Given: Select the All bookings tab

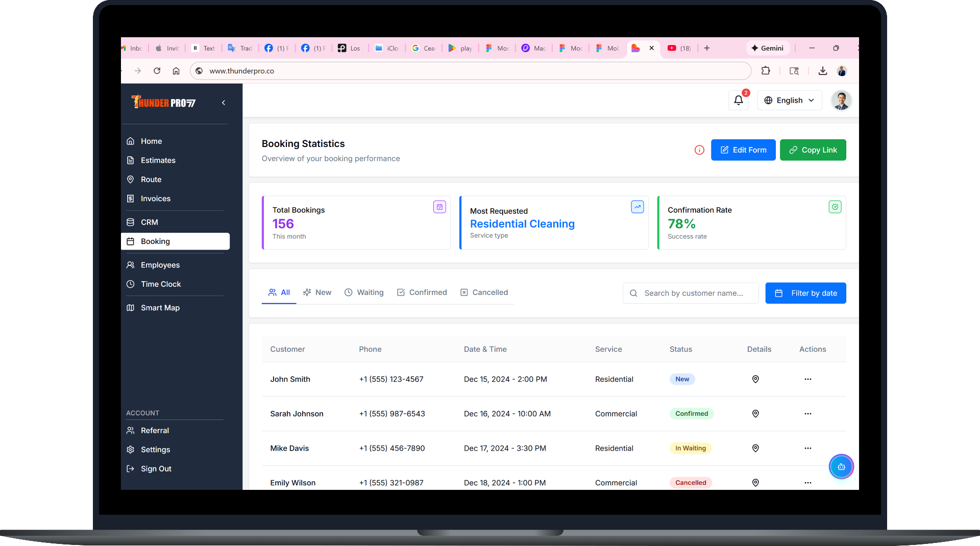Looking at the screenshot, I should coord(279,292).
